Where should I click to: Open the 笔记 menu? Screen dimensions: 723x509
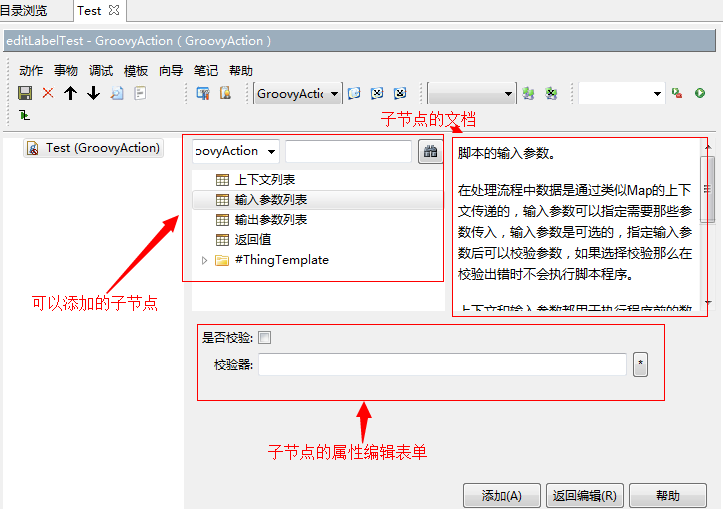pos(206,71)
